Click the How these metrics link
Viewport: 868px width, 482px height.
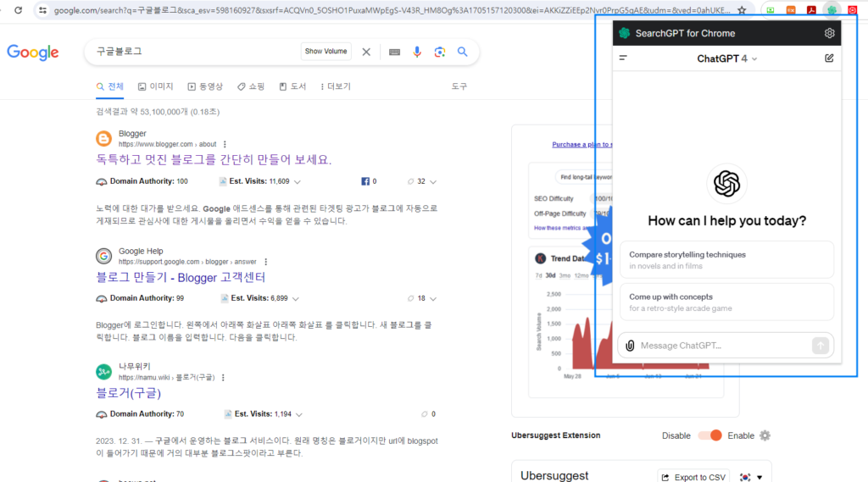(x=561, y=228)
